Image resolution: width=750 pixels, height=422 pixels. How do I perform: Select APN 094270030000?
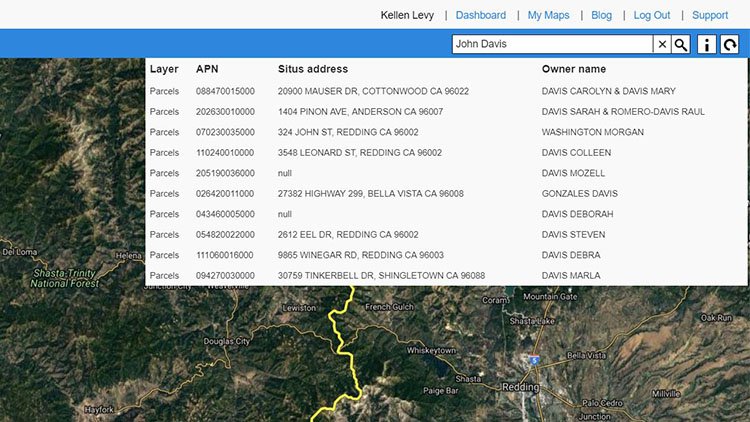tap(225, 276)
